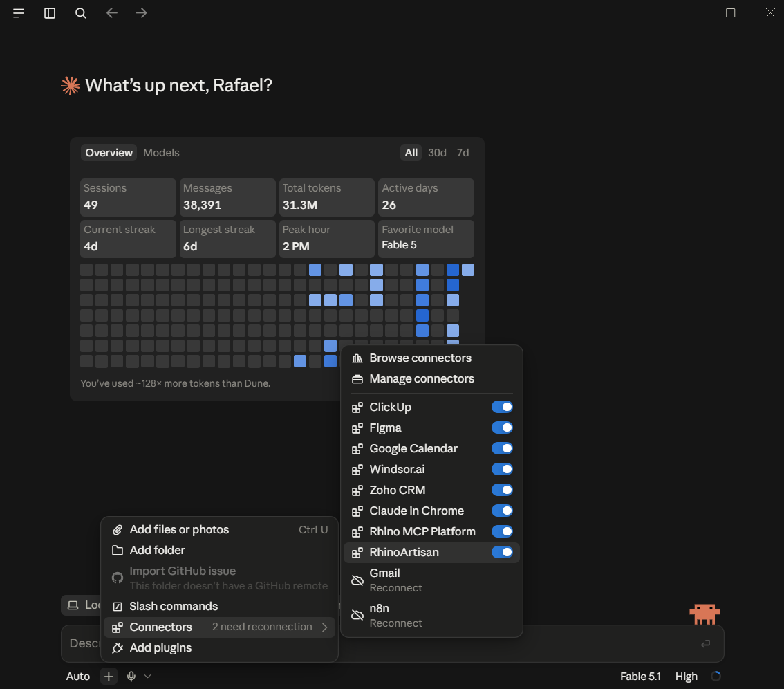
Task: Click the Peak hour 2 PM card
Action: [x=327, y=239]
